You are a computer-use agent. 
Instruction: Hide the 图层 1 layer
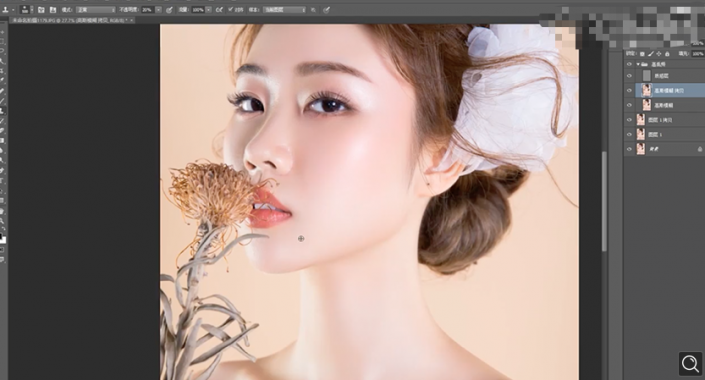tap(629, 134)
